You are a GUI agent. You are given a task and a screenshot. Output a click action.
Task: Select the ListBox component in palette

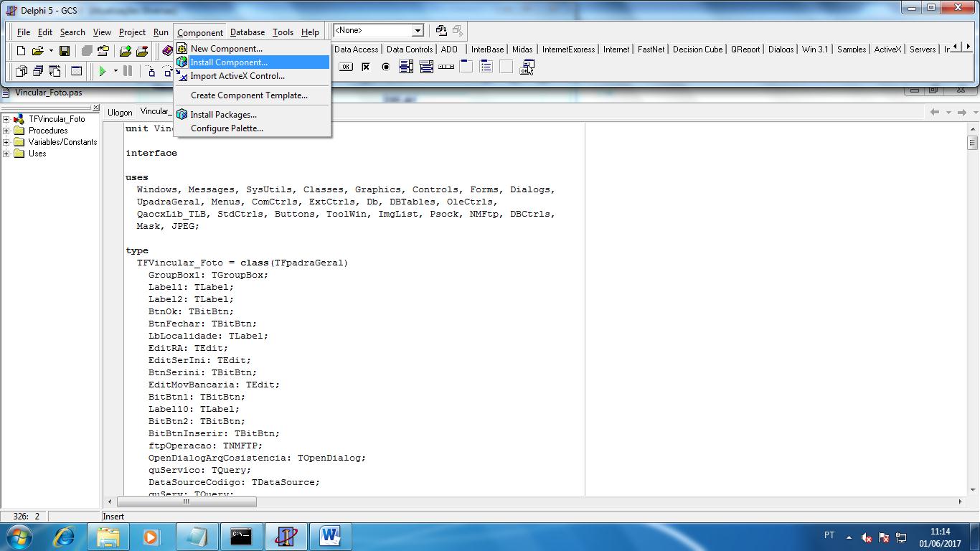tap(406, 67)
